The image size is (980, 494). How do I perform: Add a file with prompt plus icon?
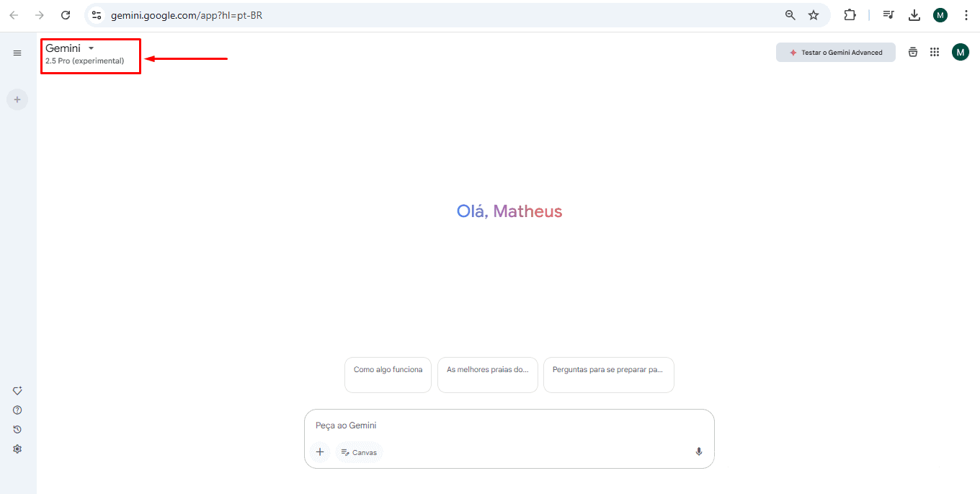pyautogui.click(x=320, y=452)
